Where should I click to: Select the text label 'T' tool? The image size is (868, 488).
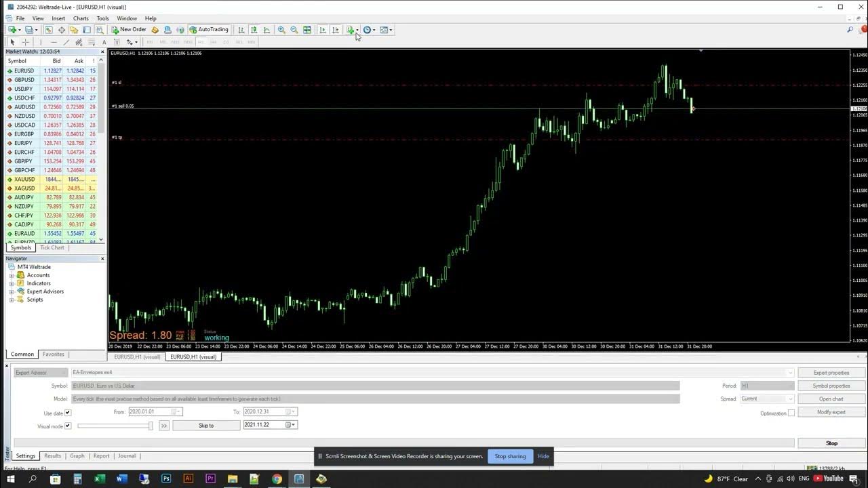point(117,42)
